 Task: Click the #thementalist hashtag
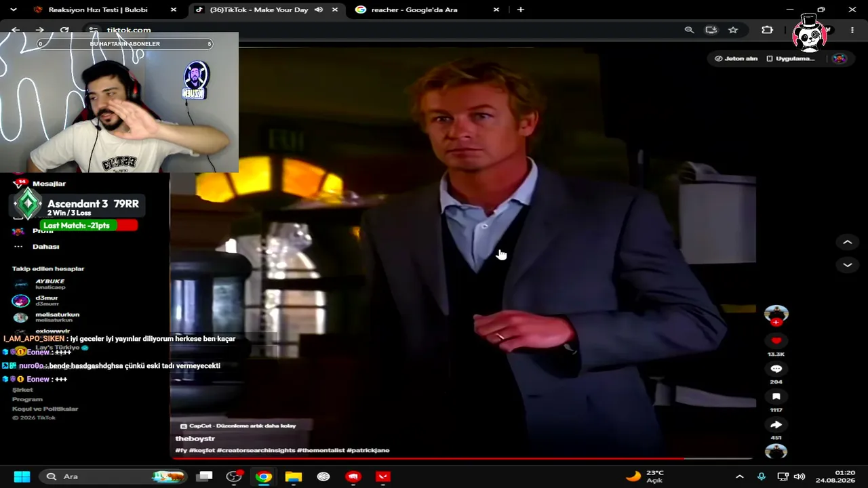320,450
